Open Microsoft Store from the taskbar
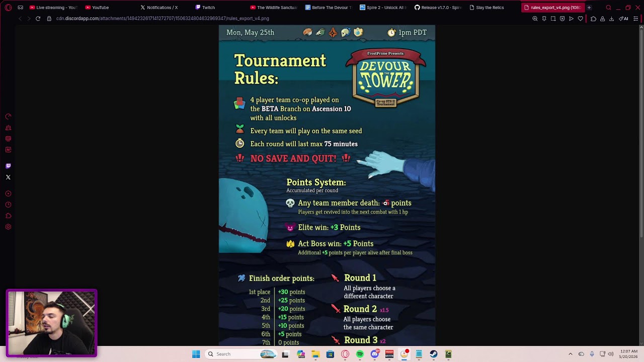Image resolution: width=644 pixels, height=362 pixels. tap(330, 354)
